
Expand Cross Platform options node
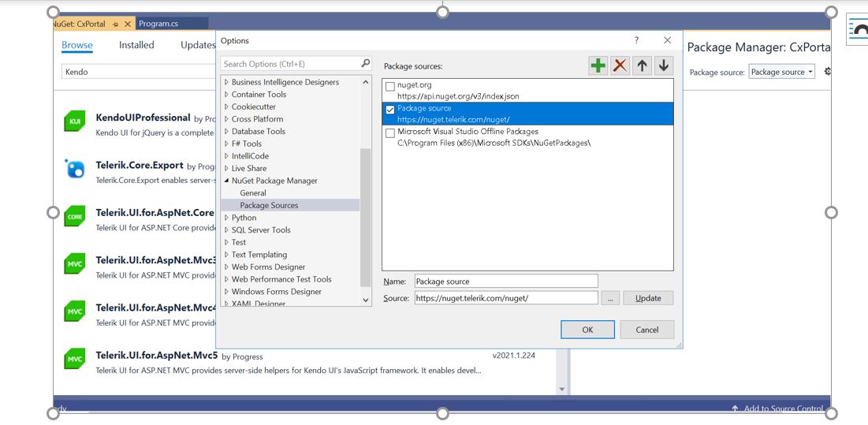pyautogui.click(x=226, y=119)
